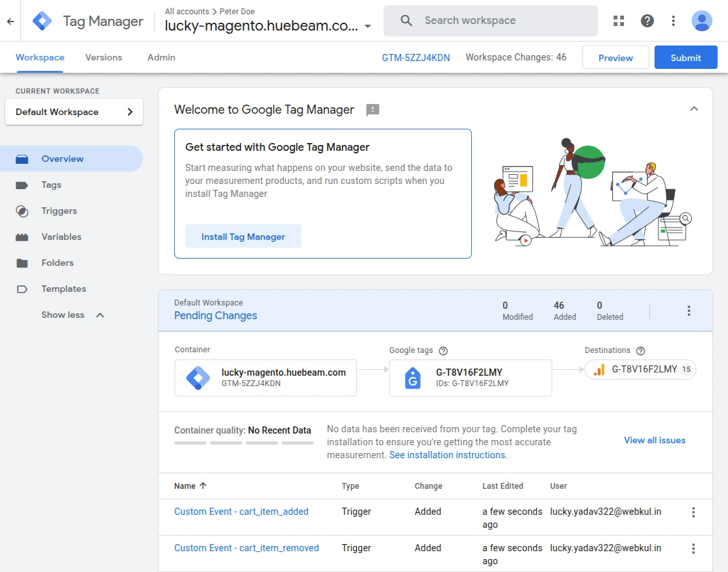Open the Help question mark icon
The height and width of the screenshot is (572, 728).
647,20
